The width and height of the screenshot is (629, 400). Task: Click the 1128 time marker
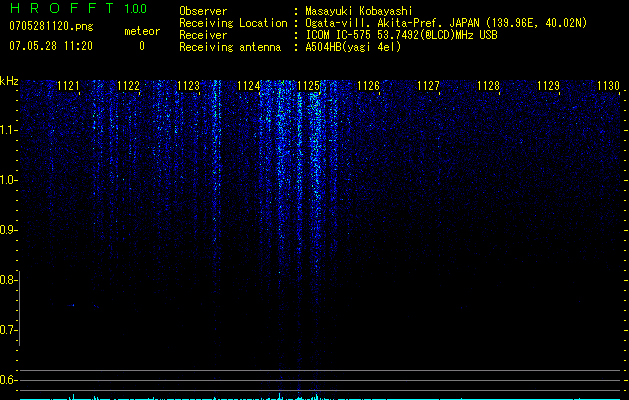click(489, 86)
